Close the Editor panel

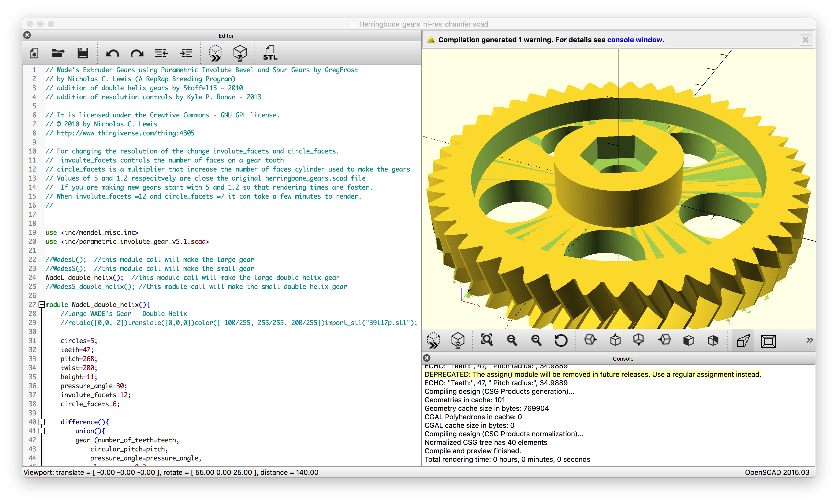pos(27,35)
